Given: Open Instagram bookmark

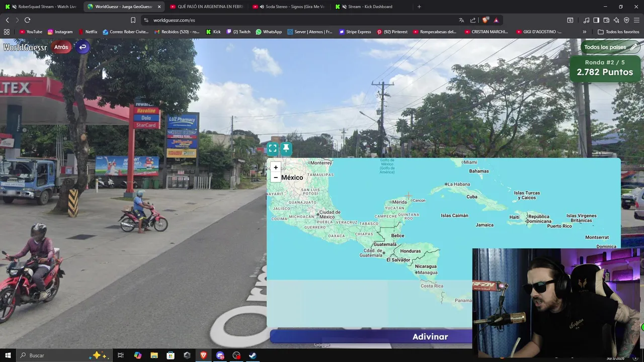Looking at the screenshot, I should [x=60, y=32].
